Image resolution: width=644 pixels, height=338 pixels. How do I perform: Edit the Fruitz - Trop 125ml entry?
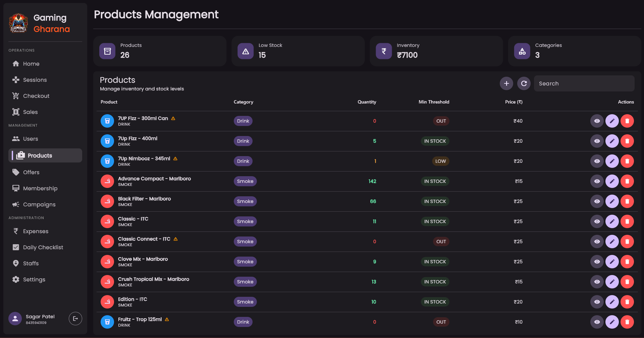click(x=612, y=322)
